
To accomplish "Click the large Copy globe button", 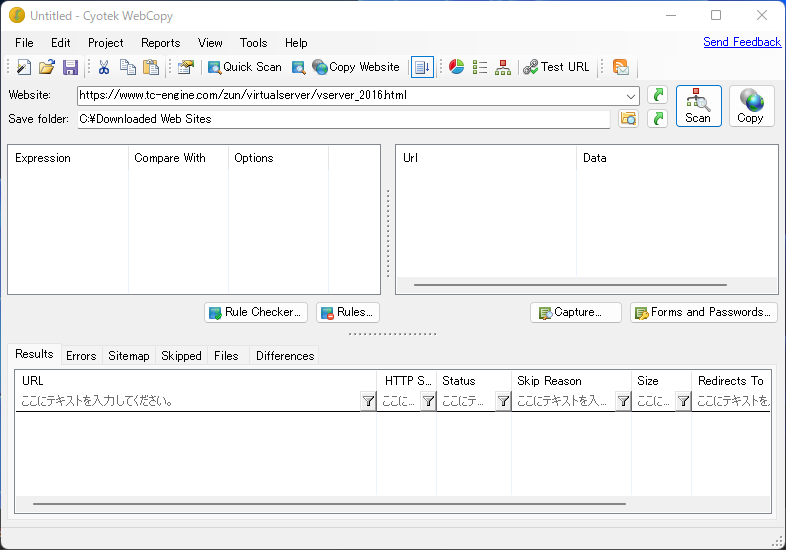I will (x=751, y=106).
